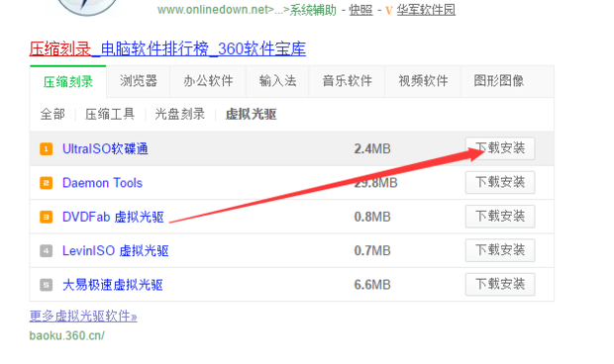Click the 0.7MB size of LevinISO
Screen dimensions: 614x364
(x=372, y=250)
